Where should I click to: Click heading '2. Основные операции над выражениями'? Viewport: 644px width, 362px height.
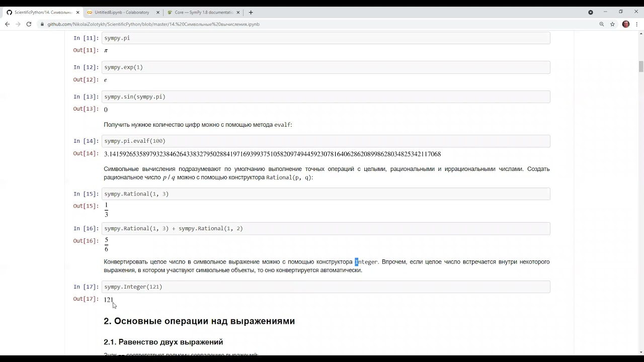tap(199, 321)
